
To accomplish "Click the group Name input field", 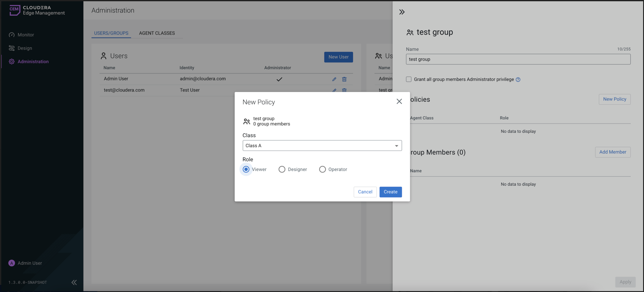I will pyautogui.click(x=518, y=59).
